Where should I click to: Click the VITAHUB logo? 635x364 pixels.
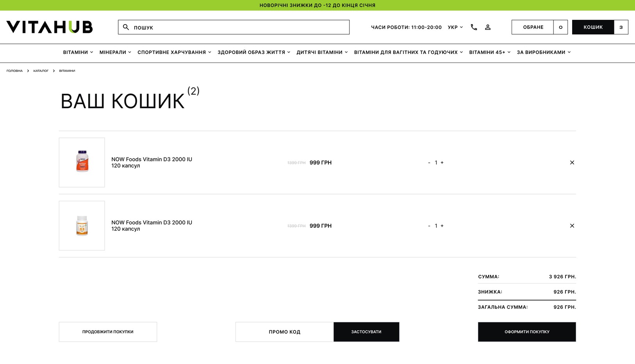(50, 27)
